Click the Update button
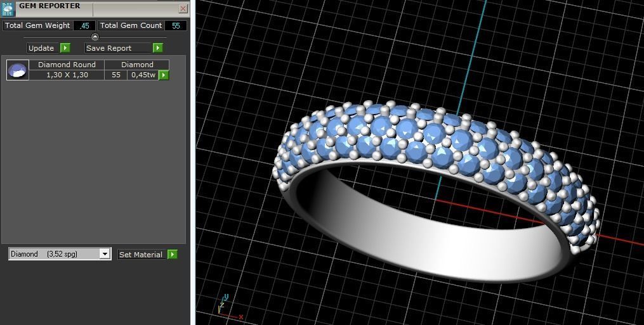This screenshot has width=644, height=325. point(44,48)
